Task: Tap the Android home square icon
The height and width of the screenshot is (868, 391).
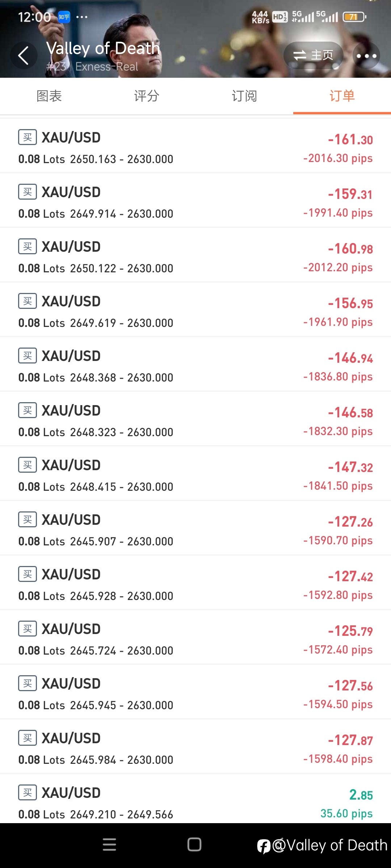Action: coord(194,844)
